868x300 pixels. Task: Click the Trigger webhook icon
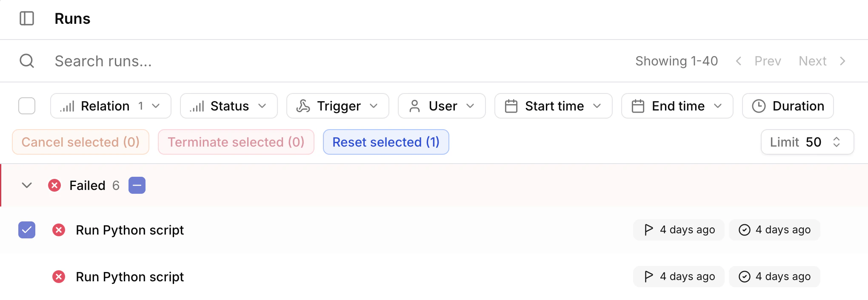point(303,106)
